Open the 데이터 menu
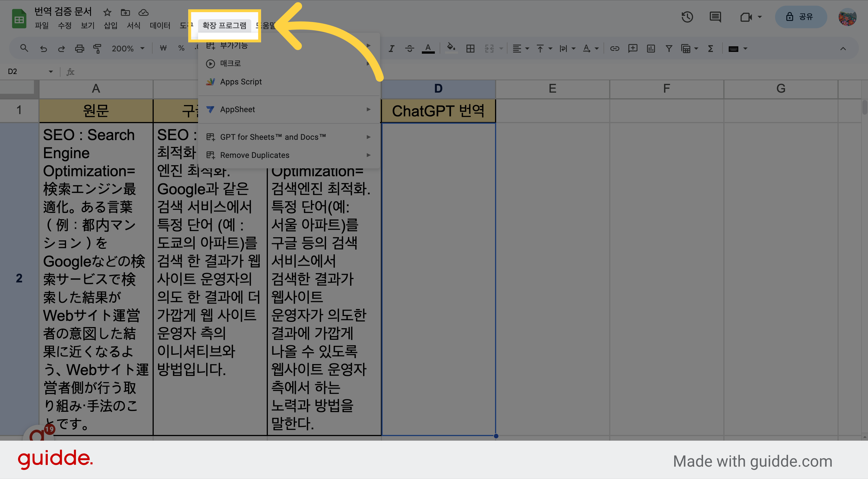Viewport: 868px width, 479px height. (160, 26)
